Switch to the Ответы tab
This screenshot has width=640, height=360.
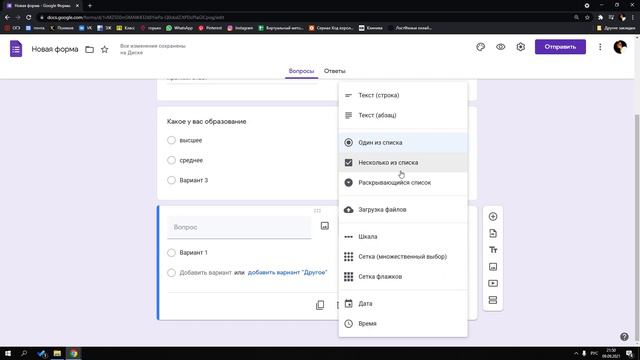click(334, 71)
